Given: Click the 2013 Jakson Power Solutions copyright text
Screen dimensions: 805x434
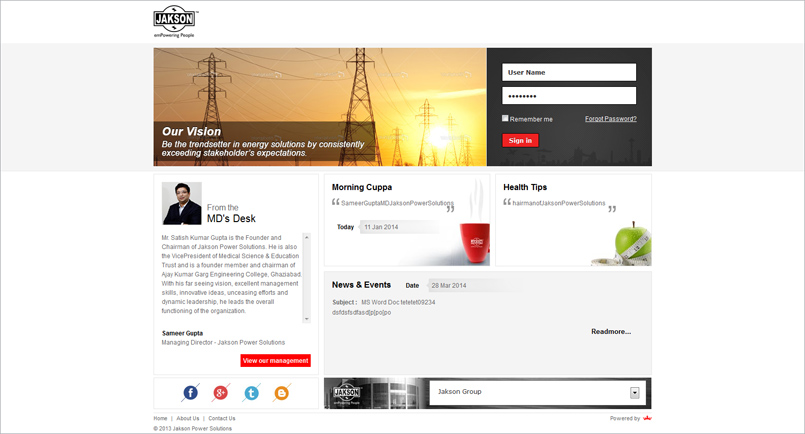Looking at the screenshot, I should pos(193,428).
